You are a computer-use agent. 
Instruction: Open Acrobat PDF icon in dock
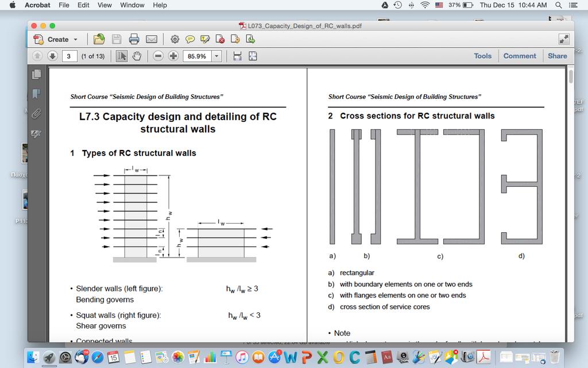tap(483, 356)
